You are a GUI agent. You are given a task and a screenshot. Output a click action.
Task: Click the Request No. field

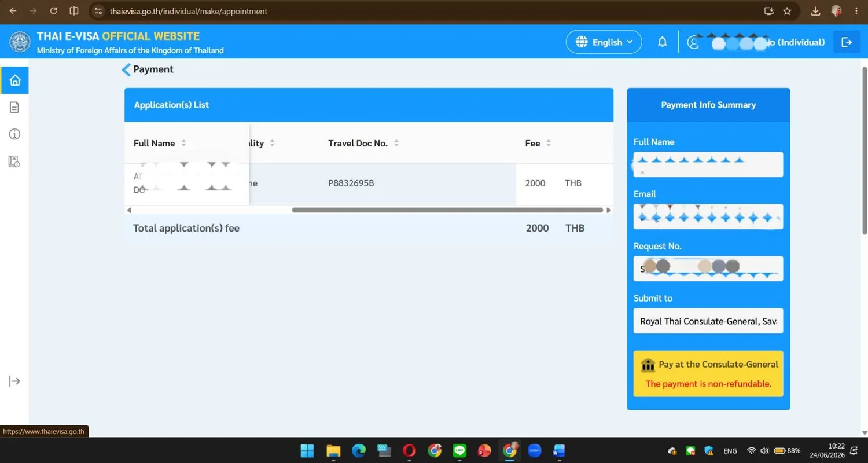tap(708, 269)
